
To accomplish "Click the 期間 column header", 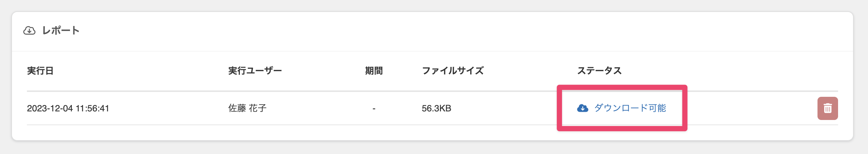I will click(374, 71).
